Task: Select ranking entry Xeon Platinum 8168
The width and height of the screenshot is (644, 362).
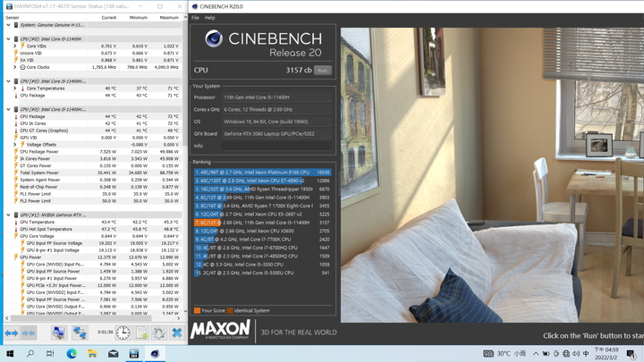Action: click(x=262, y=173)
